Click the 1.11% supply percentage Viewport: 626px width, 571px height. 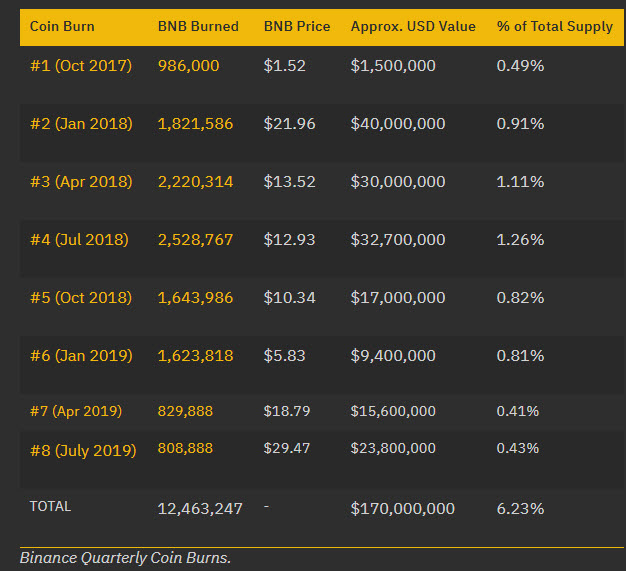520,182
